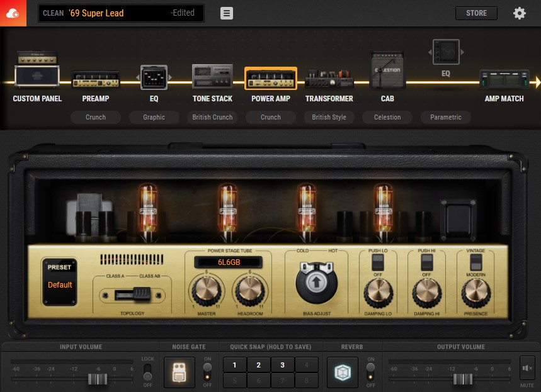The width and height of the screenshot is (541, 392).
Task: Toggle the Push Hi switch
Action: tap(427, 263)
